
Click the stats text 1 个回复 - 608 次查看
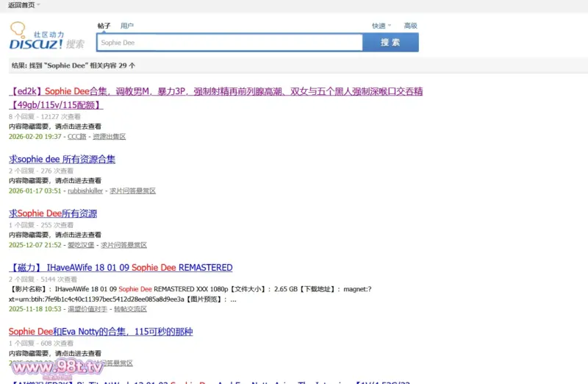[x=41, y=343]
